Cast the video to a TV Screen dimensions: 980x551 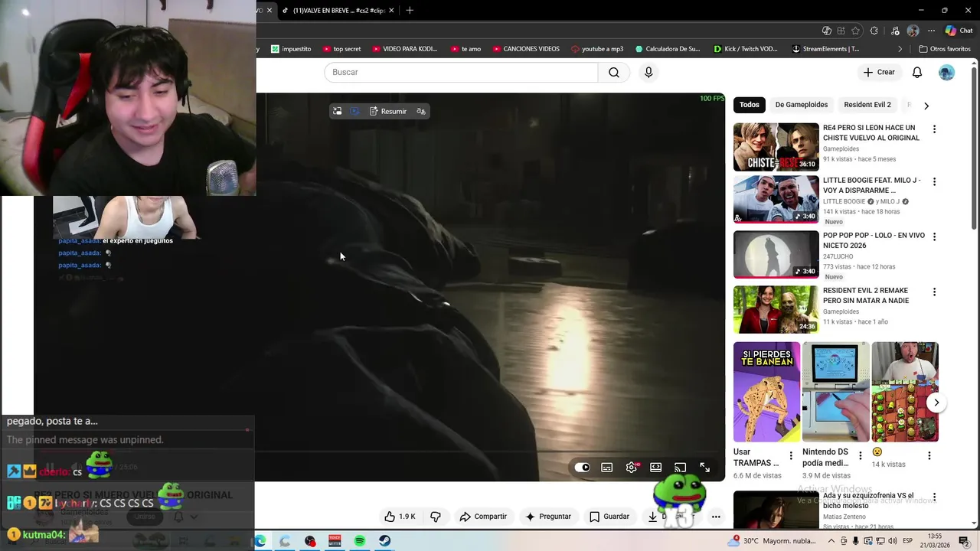pyautogui.click(x=681, y=468)
